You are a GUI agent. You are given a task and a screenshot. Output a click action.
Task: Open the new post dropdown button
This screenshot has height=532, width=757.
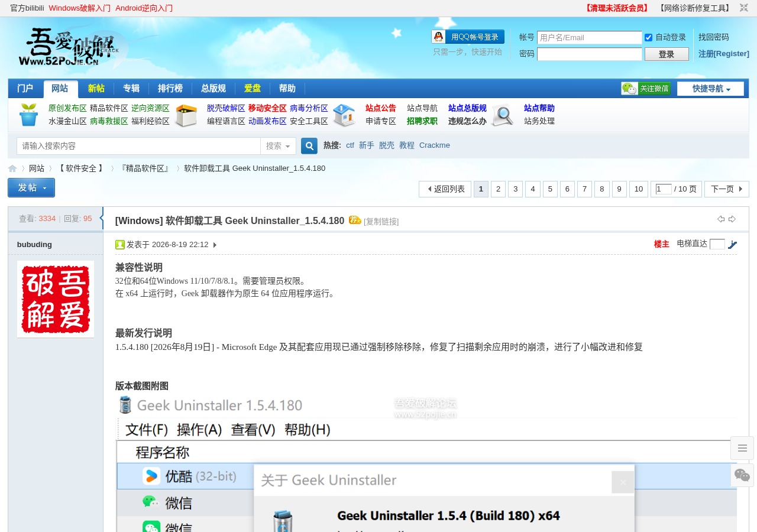tap(31, 187)
